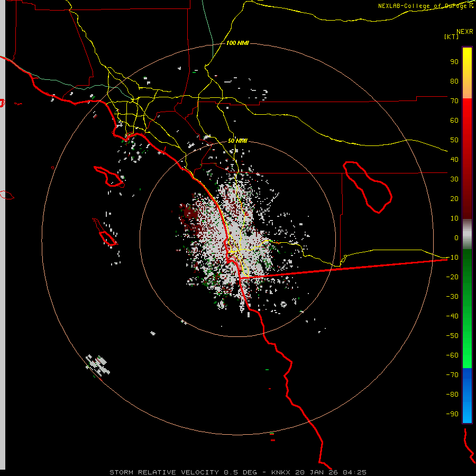Click the 04:25 timestamp in caption
The width and height of the screenshot is (476, 476).
point(355,472)
